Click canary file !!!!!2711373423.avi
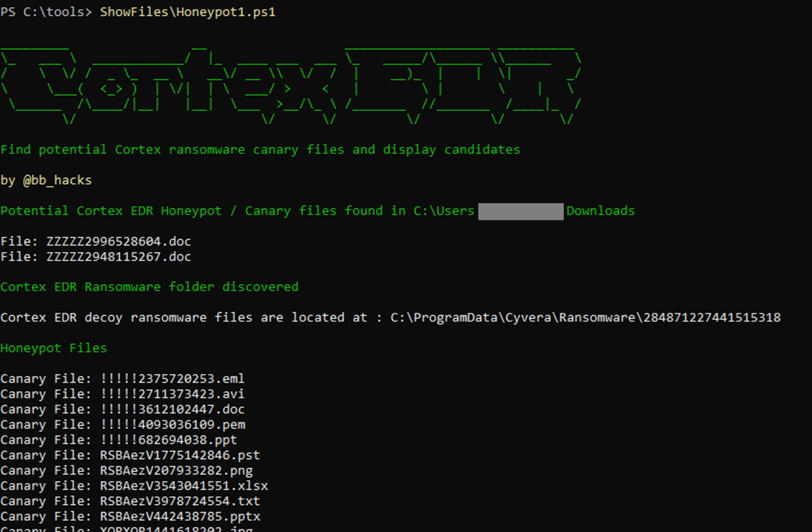This screenshot has width=812, height=532. click(172, 394)
